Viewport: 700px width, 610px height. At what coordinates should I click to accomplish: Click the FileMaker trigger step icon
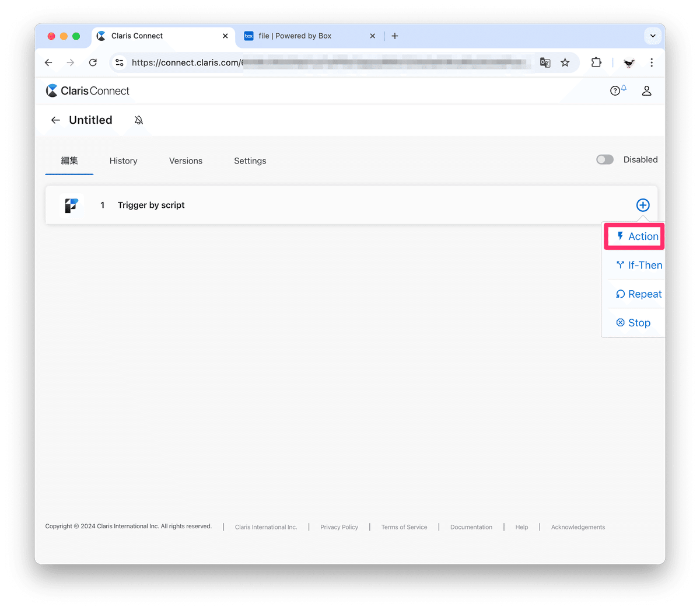[71, 205]
